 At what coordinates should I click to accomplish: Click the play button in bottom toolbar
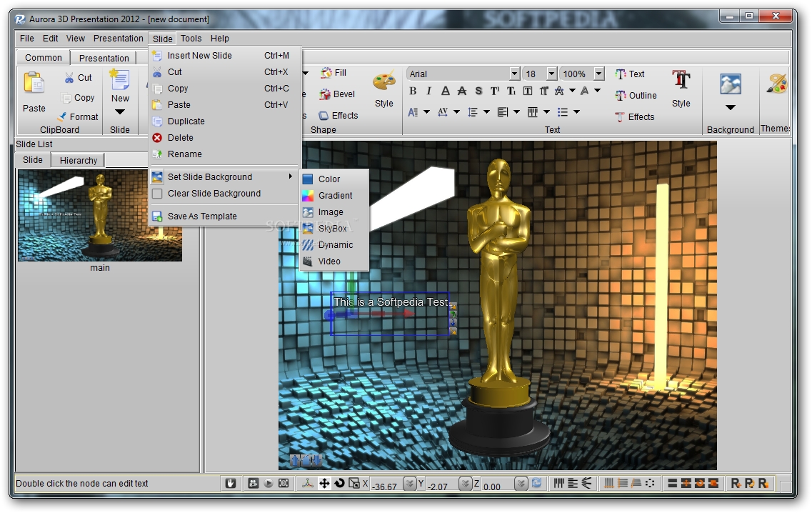click(269, 484)
